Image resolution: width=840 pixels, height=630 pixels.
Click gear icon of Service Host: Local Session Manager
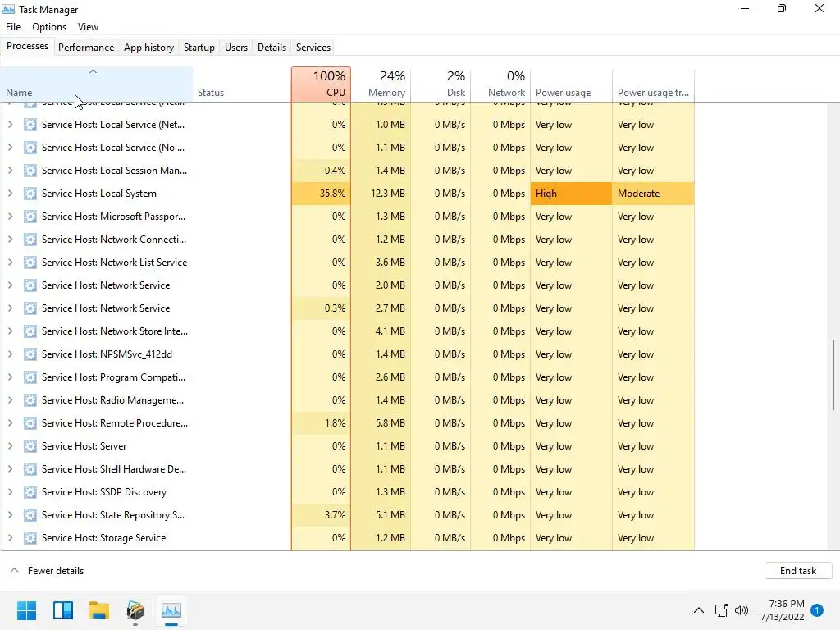(x=30, y=171)
